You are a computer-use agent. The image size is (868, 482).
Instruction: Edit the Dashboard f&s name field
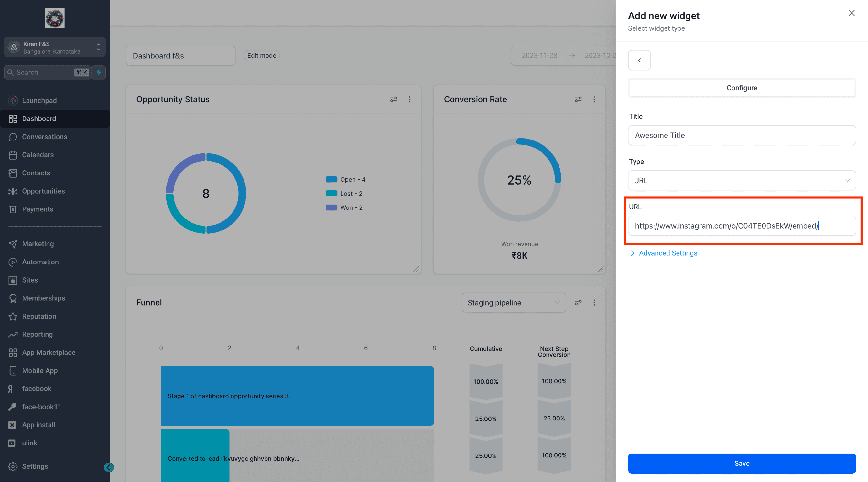tap(180, 56)
